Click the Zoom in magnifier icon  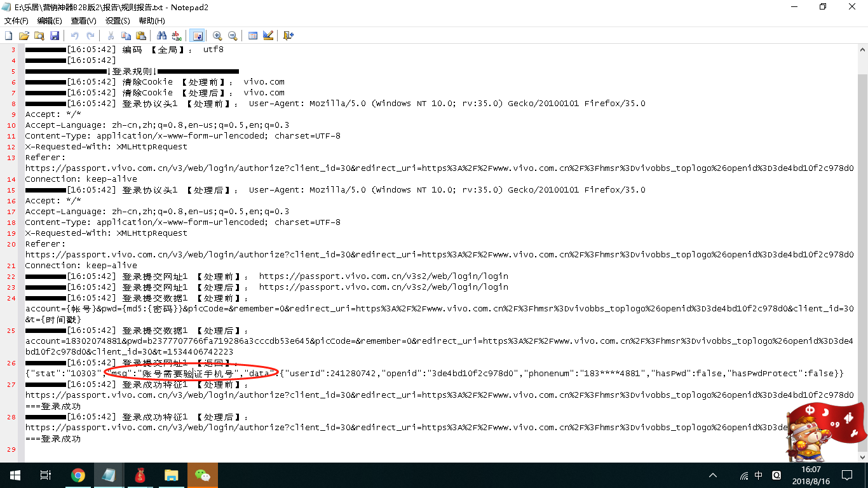point(217,36)
